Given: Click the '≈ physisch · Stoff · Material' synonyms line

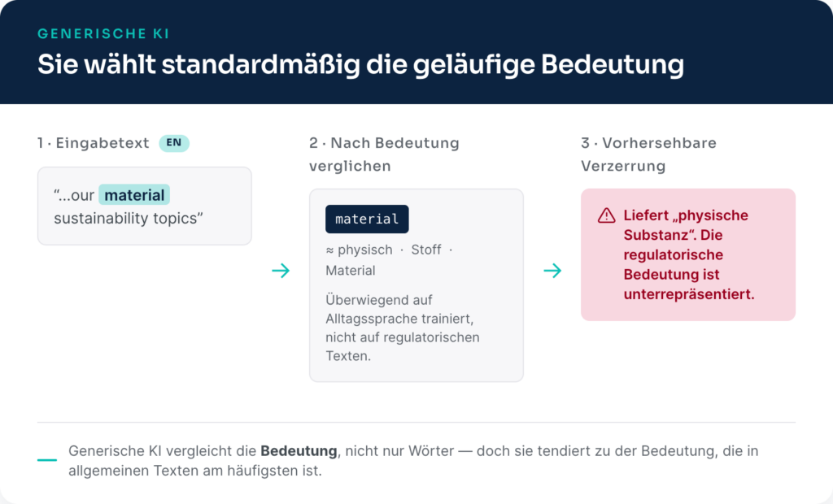Looking at the screenshot, I should (x=389, y=260).
